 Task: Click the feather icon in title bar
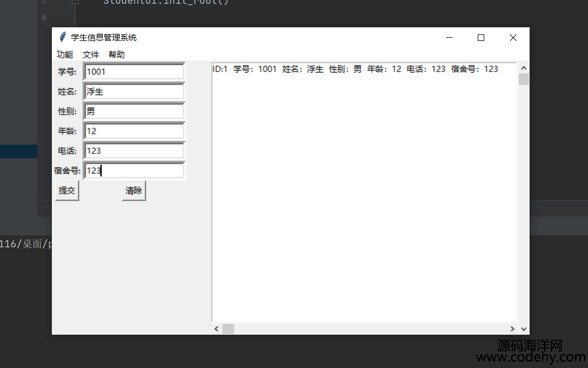62,37
